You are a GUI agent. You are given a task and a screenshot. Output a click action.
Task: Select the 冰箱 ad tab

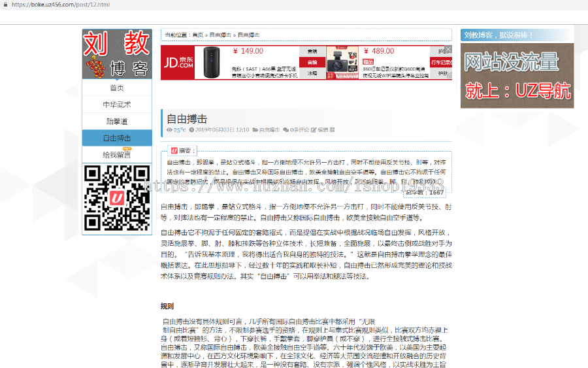[312, 73]
